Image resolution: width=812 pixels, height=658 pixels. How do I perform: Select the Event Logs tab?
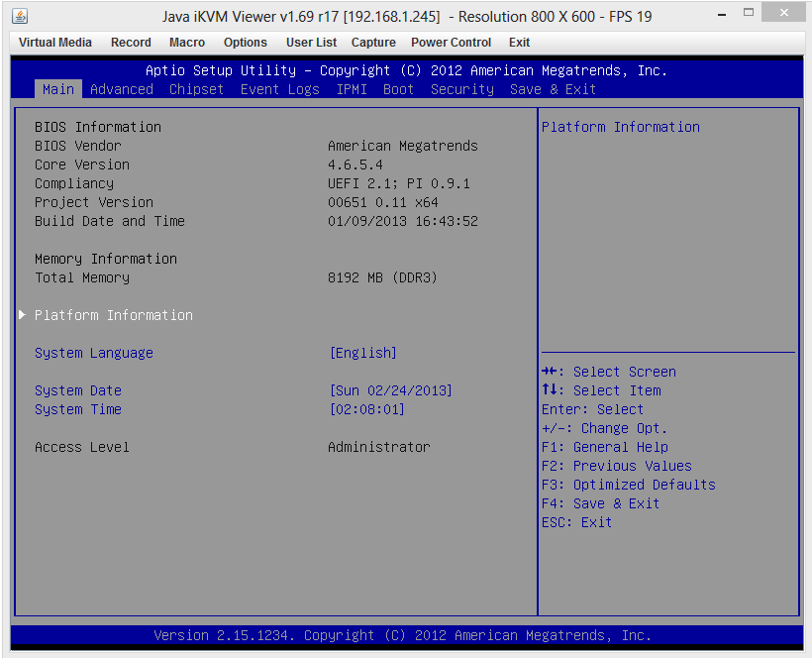click(x=279, y=89)
